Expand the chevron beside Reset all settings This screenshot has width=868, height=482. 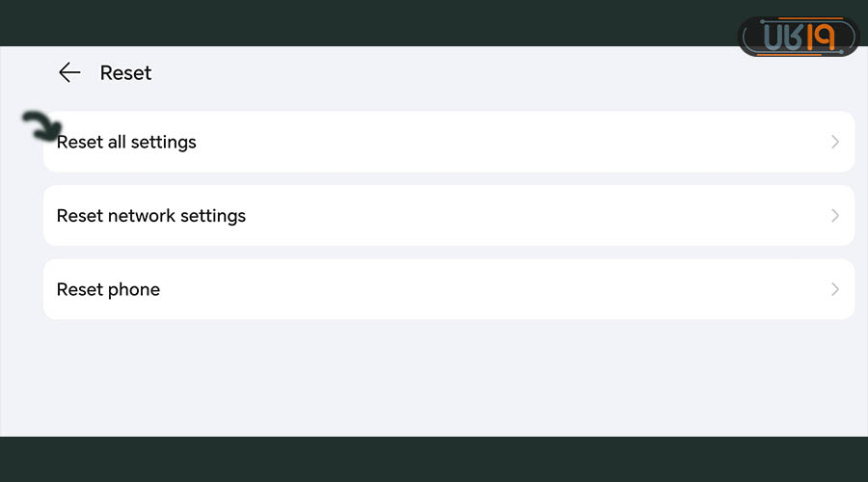click(835, 142)
